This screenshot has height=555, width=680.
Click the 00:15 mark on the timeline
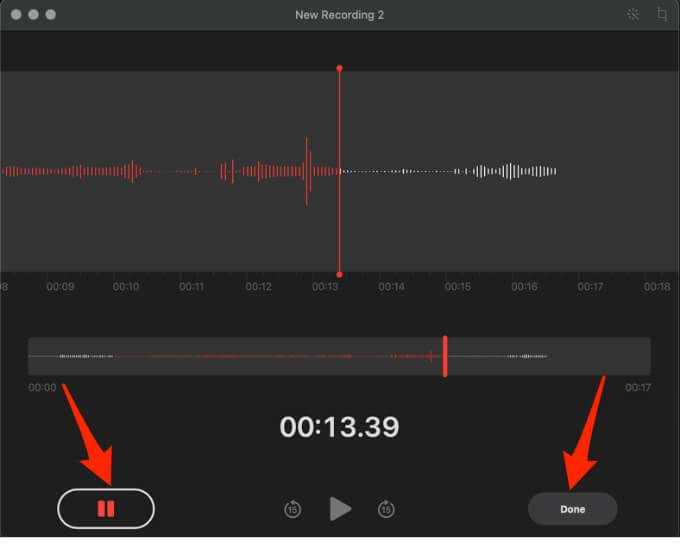coord(458,287)
